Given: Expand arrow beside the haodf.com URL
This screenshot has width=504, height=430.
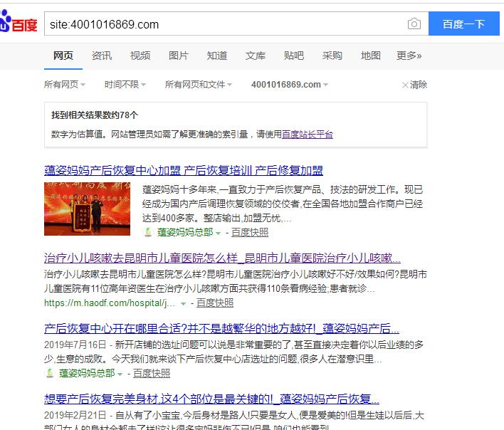Looking at the screenshot, I should coord(183,303).
